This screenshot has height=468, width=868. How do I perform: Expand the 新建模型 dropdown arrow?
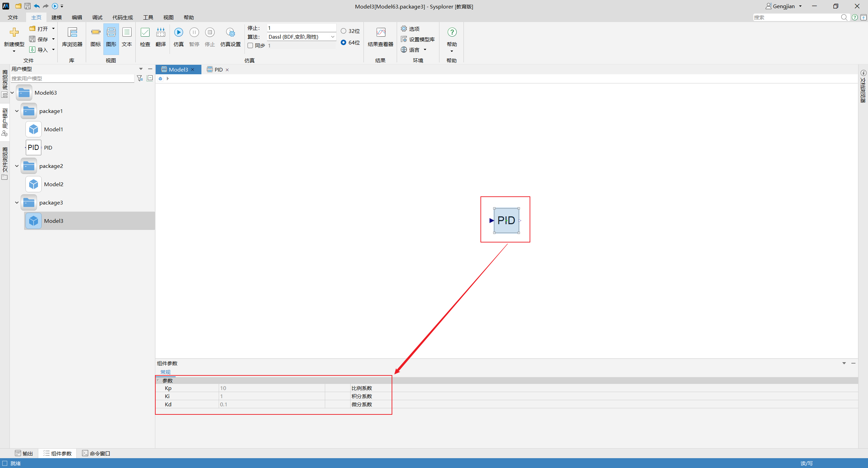click(x=14, y=51)
